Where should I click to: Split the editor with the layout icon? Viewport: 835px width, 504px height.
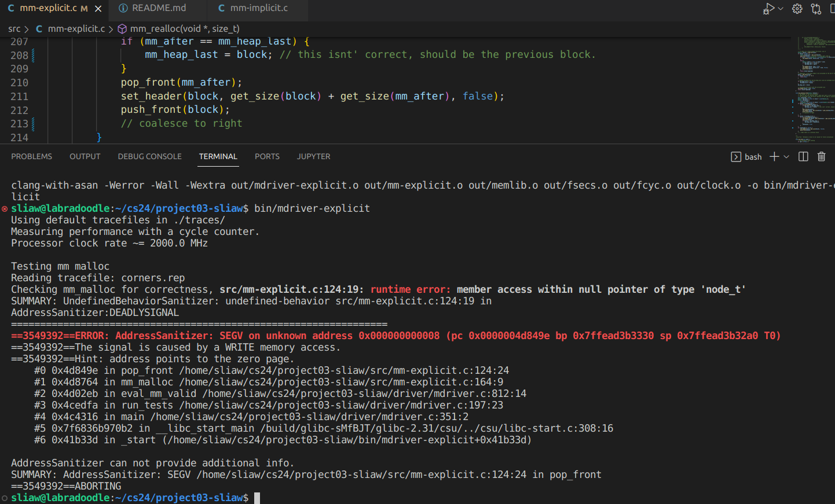[832, 9]
